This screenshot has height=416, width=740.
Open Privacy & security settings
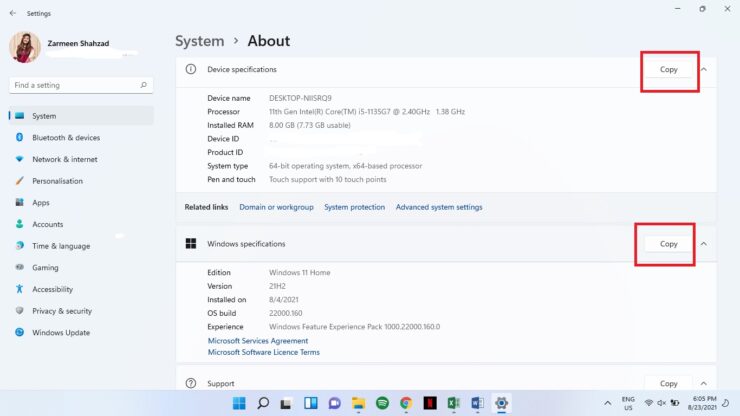[x=81, y=311]
